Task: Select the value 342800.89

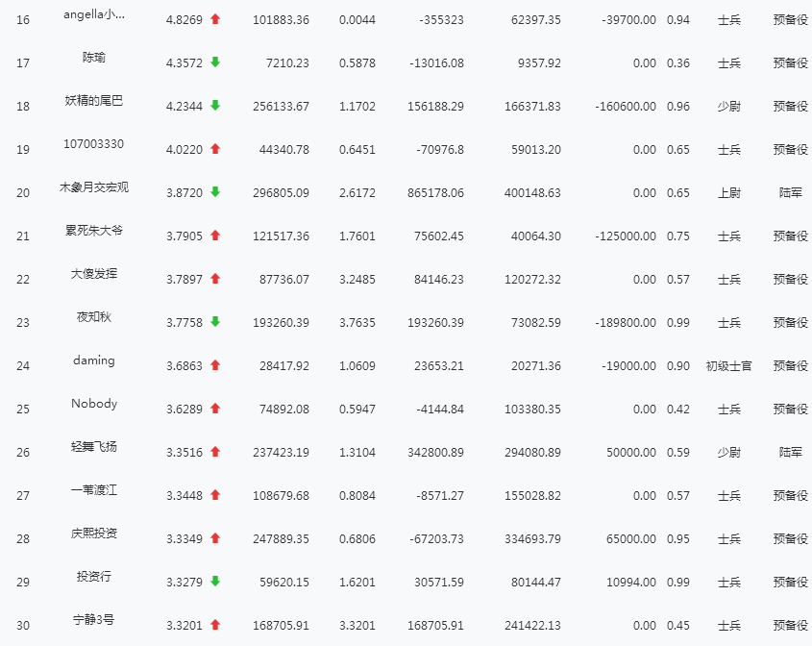Action: [x=435, y=453]
